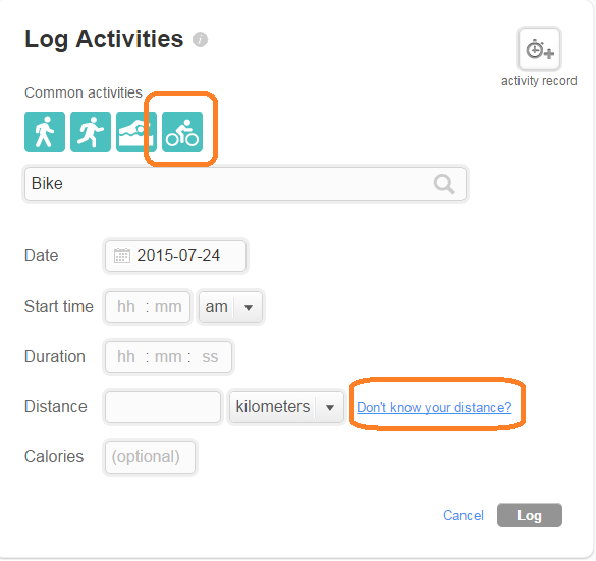The image size is (596, 561).
Task: Open the kilometers unit dropdown
Action: pos(286,407)
